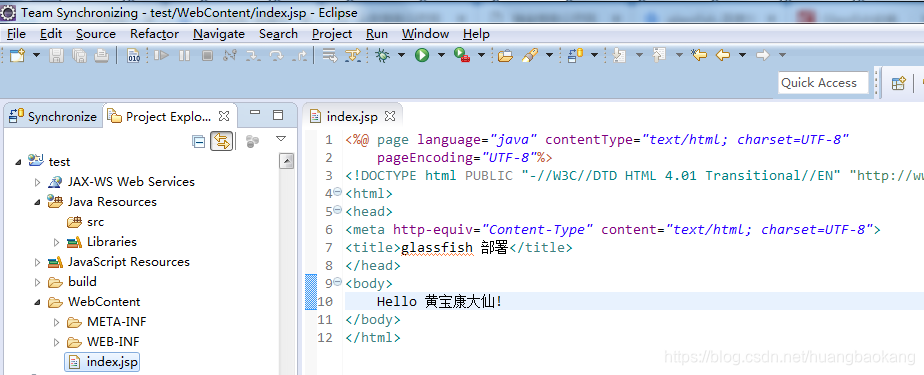Viewport: 924px width, 375px height.
Task: Open the Project menu
Action: (x=332, y=34)
